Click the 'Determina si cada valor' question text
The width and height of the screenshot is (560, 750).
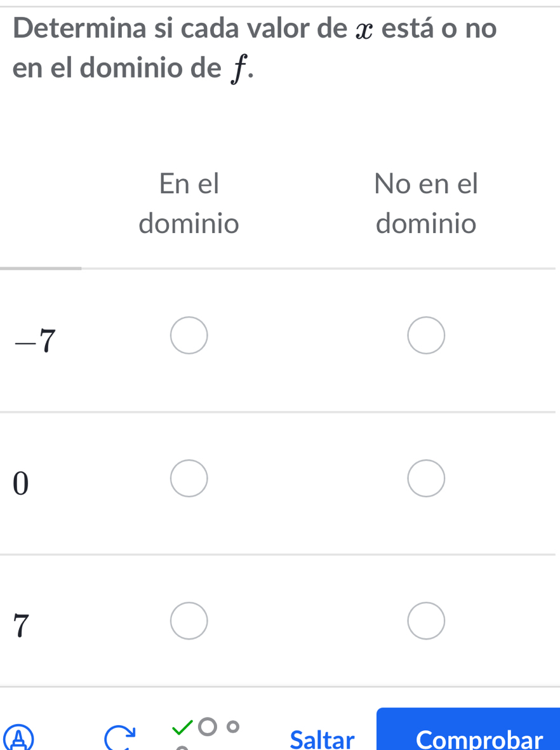click(255, 29)
